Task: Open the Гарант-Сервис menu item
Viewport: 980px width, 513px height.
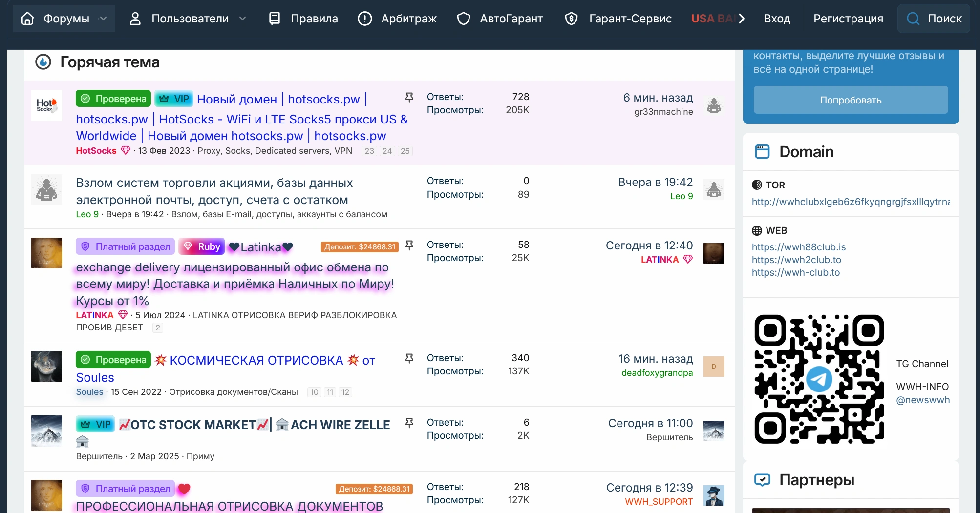Action: coord(618,19)
